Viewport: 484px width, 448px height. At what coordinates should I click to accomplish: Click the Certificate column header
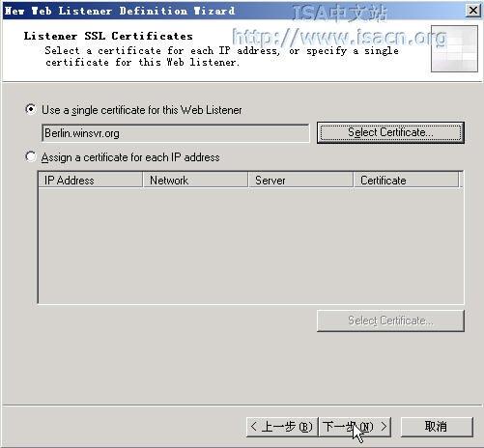(x=406, y=180)
